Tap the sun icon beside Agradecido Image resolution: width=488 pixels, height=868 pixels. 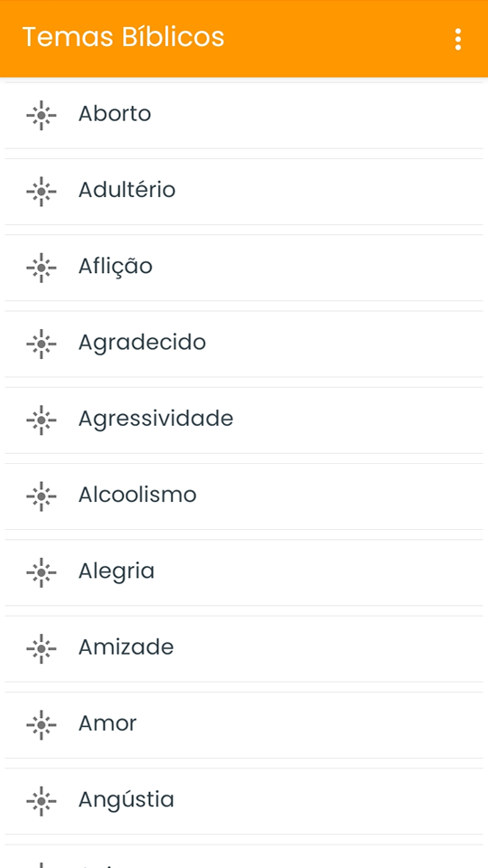click(x=41, y=344)
